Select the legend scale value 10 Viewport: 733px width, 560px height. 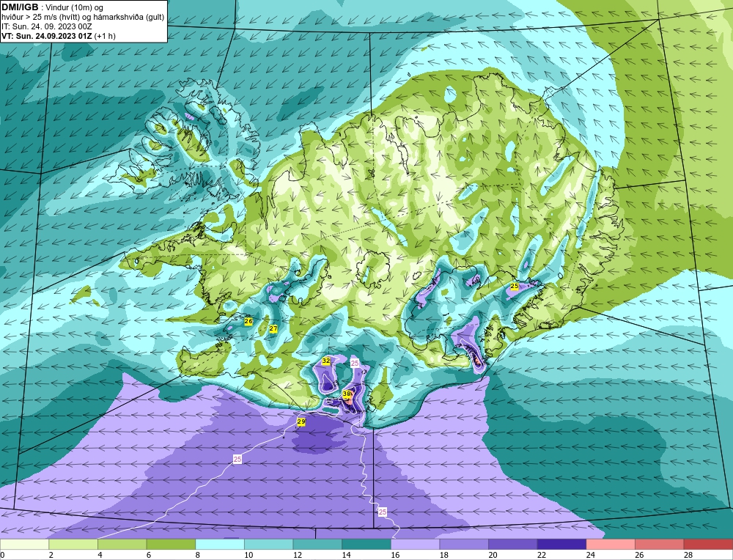coord(248,555)
